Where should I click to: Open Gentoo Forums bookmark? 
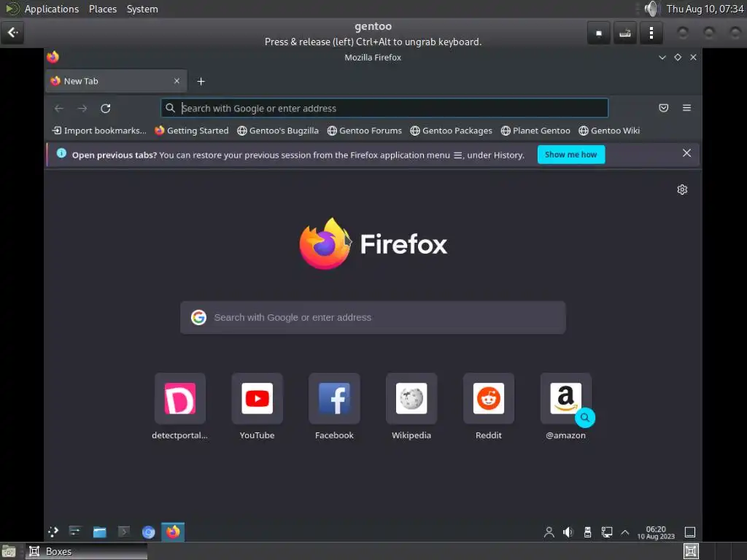(365, 131)
